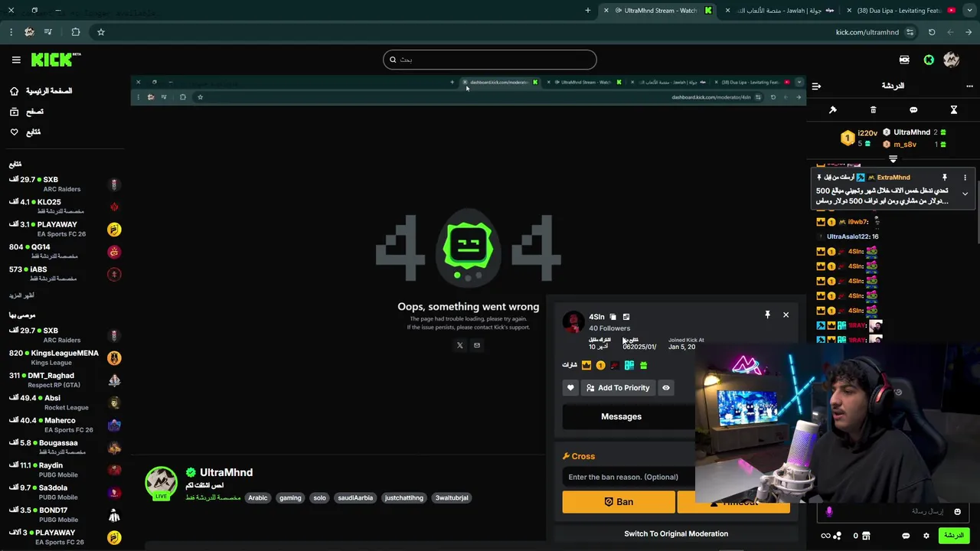Open Bougassaa channel in sidebar
This screenshot has height=551, width=980.
(x=65, y=448)
